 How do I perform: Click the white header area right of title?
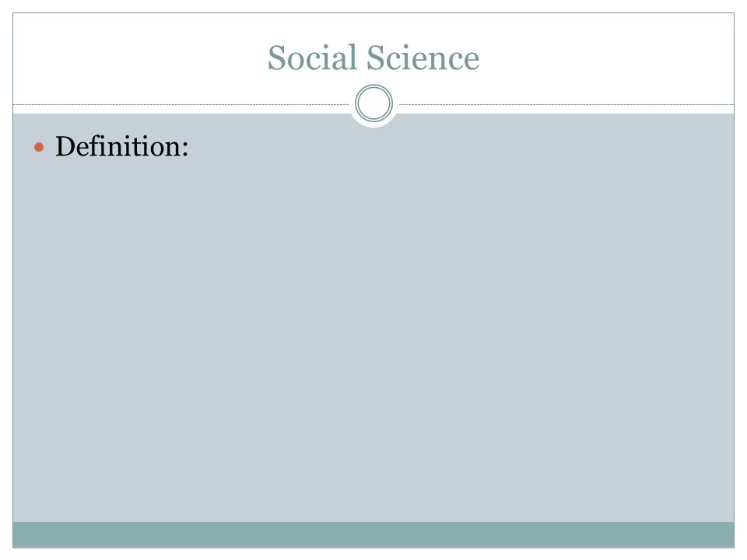click(608, 58)
